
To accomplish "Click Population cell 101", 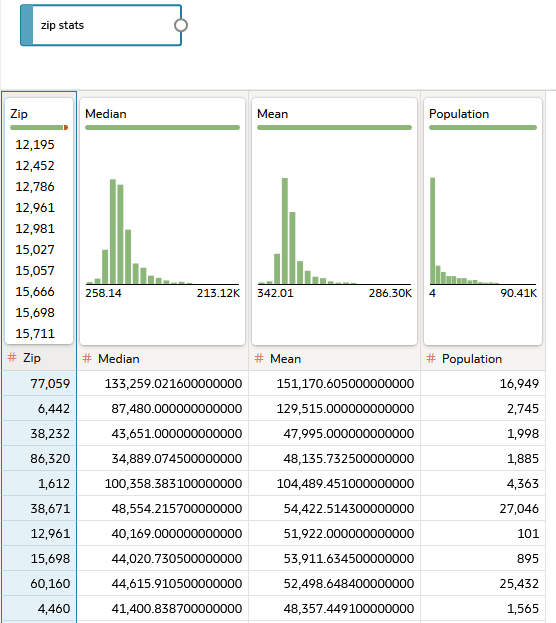I will (483, 534).
